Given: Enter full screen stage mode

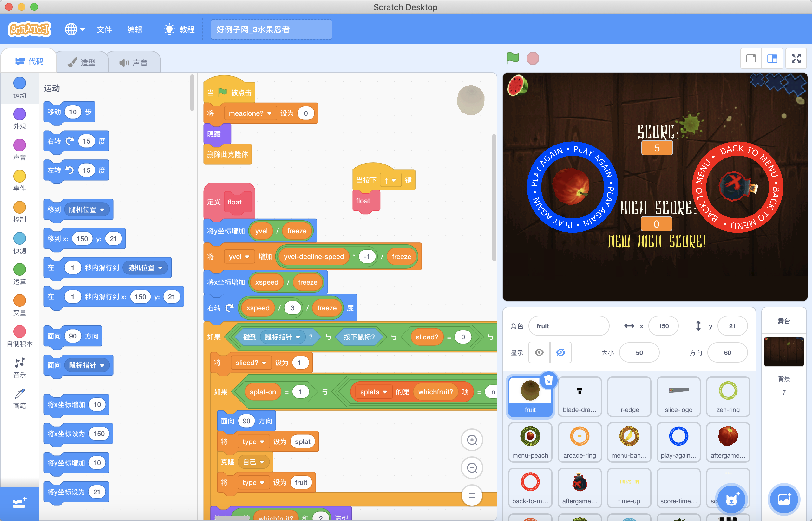Looking at the screenshot, I should [796, 59].
